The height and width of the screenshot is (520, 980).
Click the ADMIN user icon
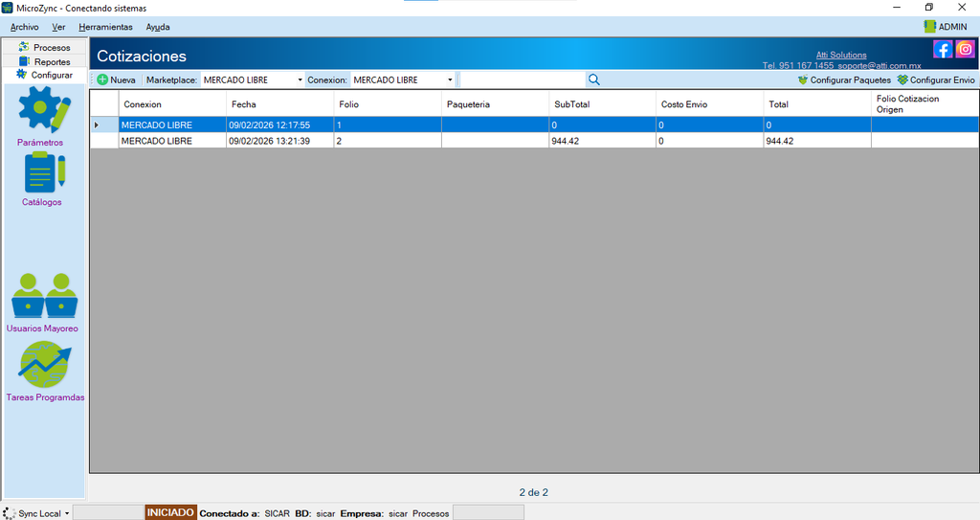pyautogui.click(x=930, y=26)
